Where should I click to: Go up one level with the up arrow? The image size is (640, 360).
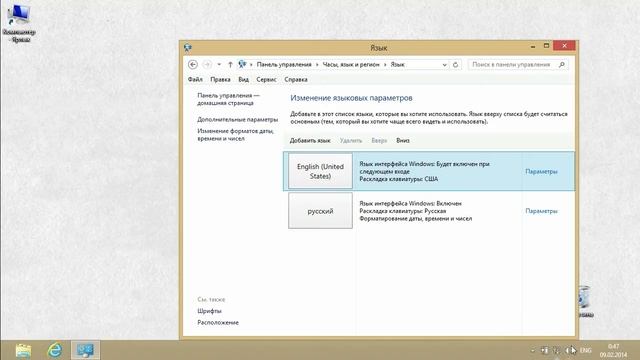pyautogui.click(x=230, y=64)
